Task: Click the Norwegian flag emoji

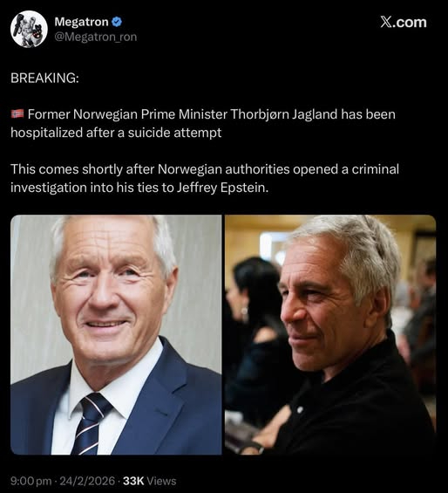Action: click(17, 113)
